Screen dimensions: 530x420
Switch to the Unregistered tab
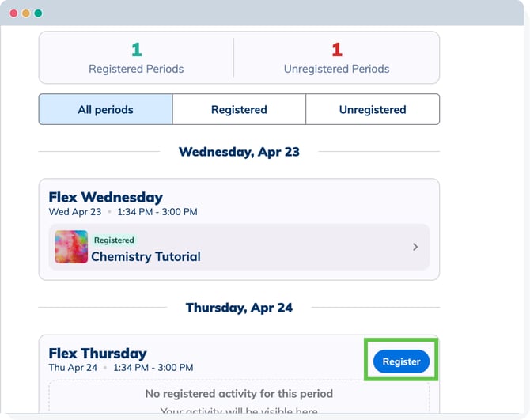373,110
